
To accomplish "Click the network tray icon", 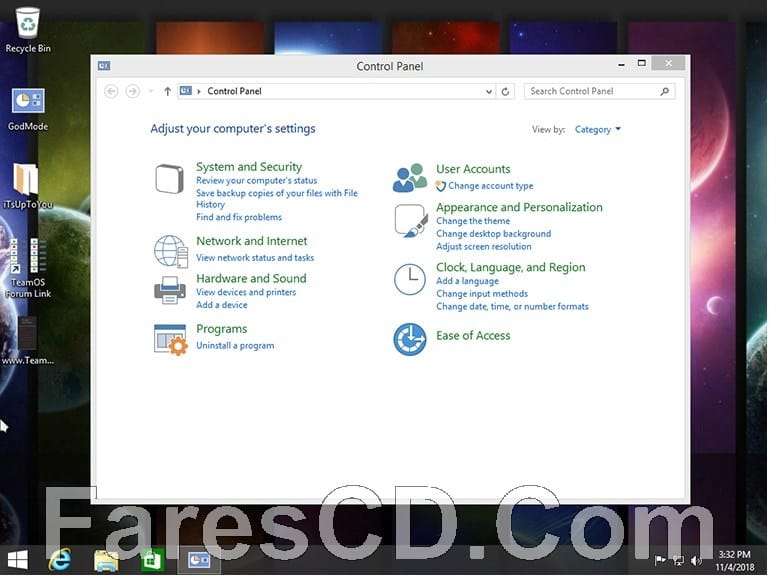I will tap(678, 560).
